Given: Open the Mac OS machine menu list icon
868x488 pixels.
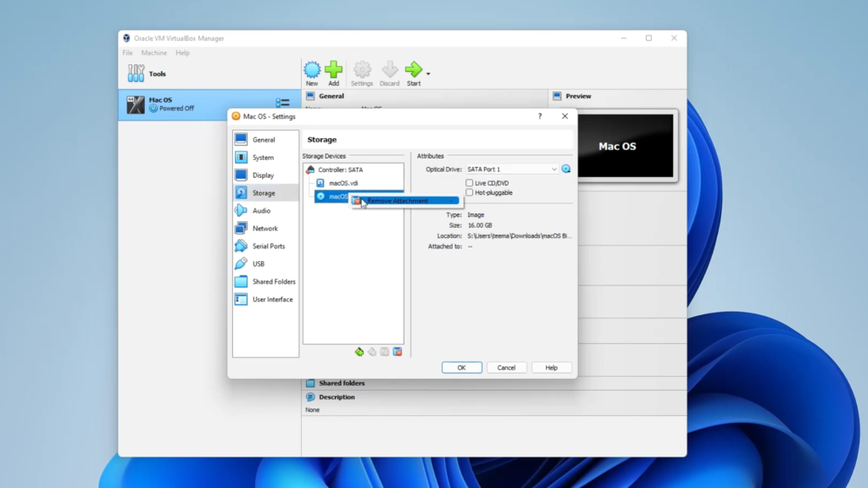Looking at the screenshot, I should pos(282,103).
